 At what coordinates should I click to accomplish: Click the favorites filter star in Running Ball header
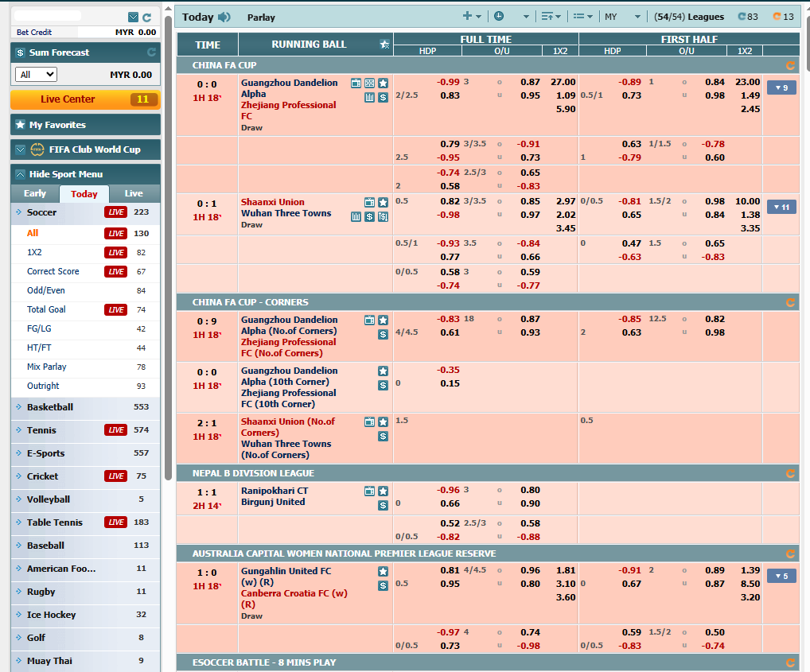(x=385, y=45)
